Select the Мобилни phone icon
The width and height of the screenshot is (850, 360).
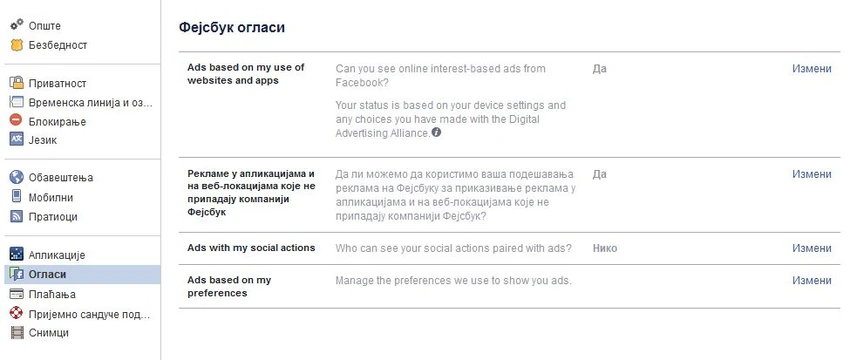[17, 197]
